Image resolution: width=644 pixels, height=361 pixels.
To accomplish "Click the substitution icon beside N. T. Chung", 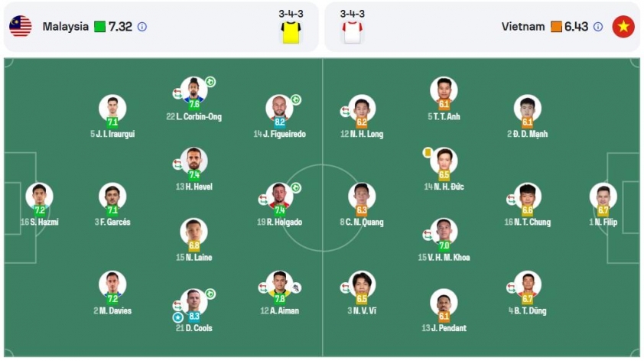I will point(511,199).
